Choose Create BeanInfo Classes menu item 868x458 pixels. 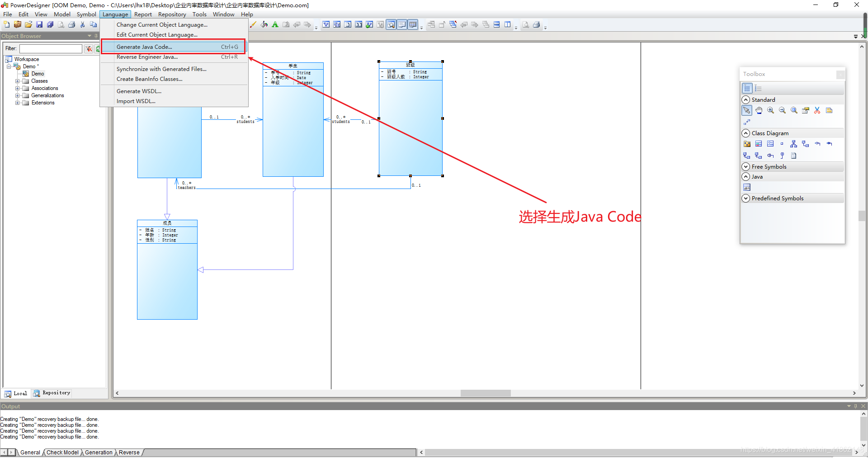tap(174, 79)
